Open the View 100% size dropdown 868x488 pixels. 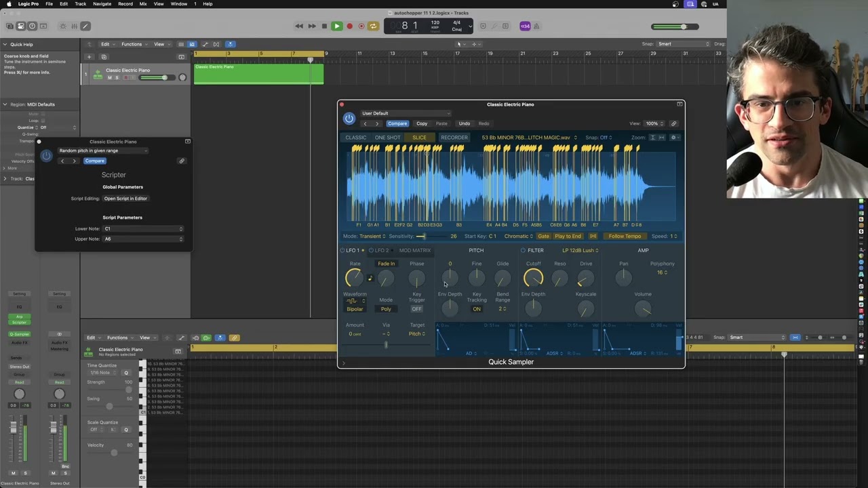[654, 123]
